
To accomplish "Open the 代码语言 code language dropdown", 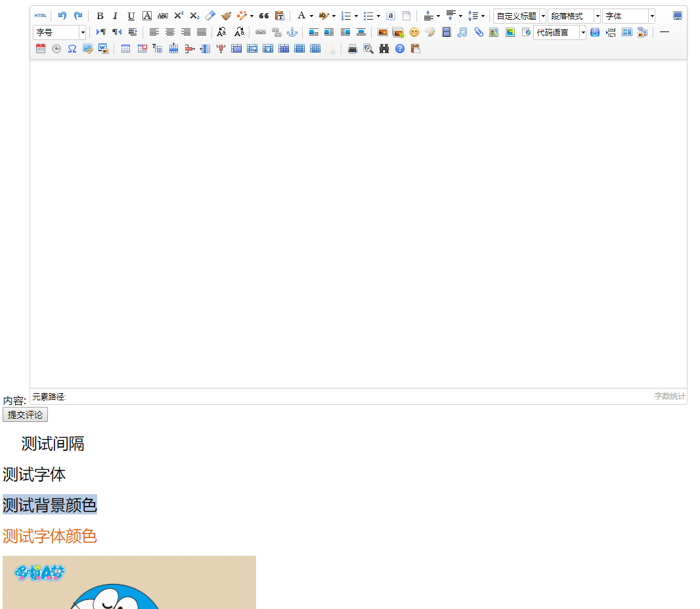I will pyautogui.click(x=560, y=33).
